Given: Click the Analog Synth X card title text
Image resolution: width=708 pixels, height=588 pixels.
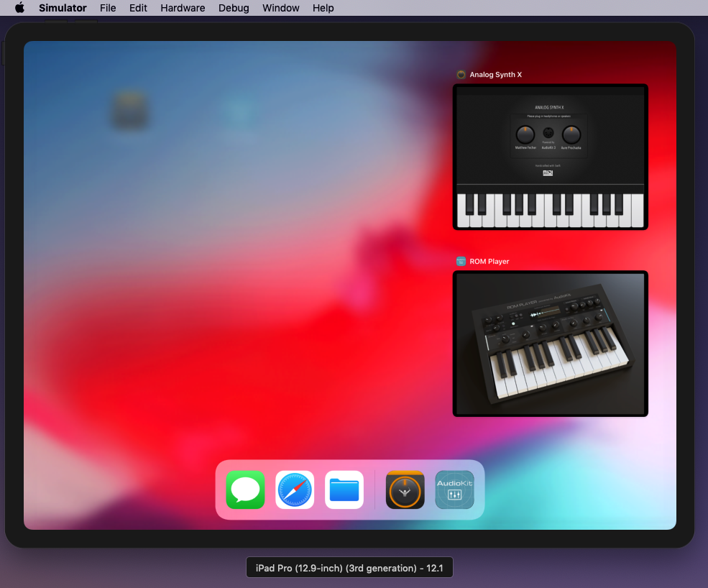Looking at the screenshot, I should pyautogui.click(x=496, y=75).
